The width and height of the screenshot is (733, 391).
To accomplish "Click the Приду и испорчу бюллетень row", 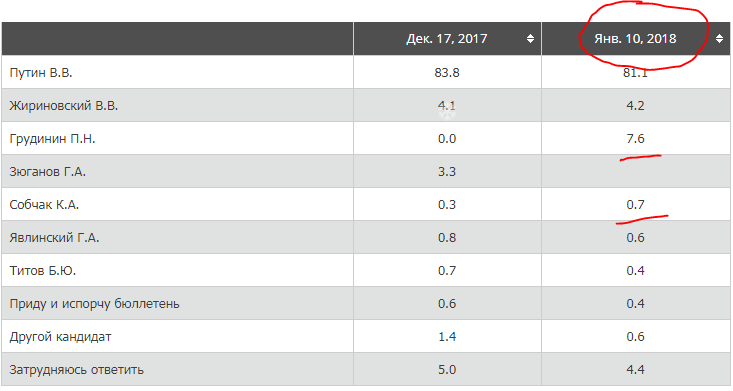I will tap(366, 304).
